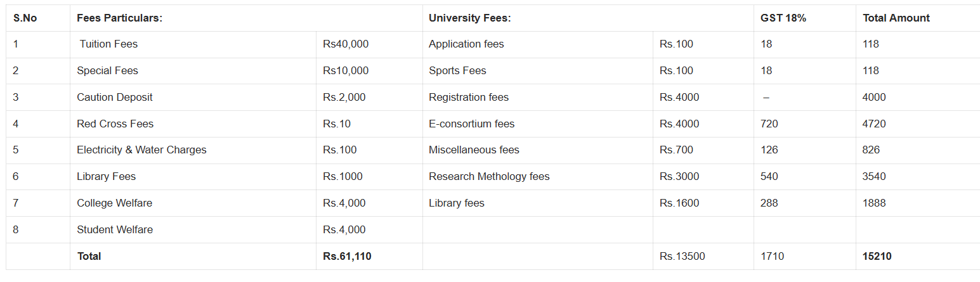Click the S.No column header
This screenshot has height=282, width=980.
coord(25,18)
